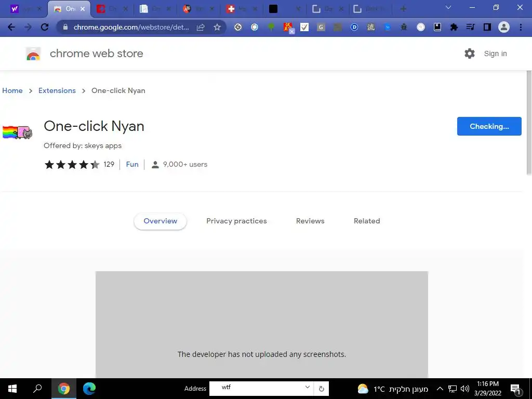Click the checkmark to-do extension icon
This screenshot has width=532, height=399.
(x=304, y=27)
